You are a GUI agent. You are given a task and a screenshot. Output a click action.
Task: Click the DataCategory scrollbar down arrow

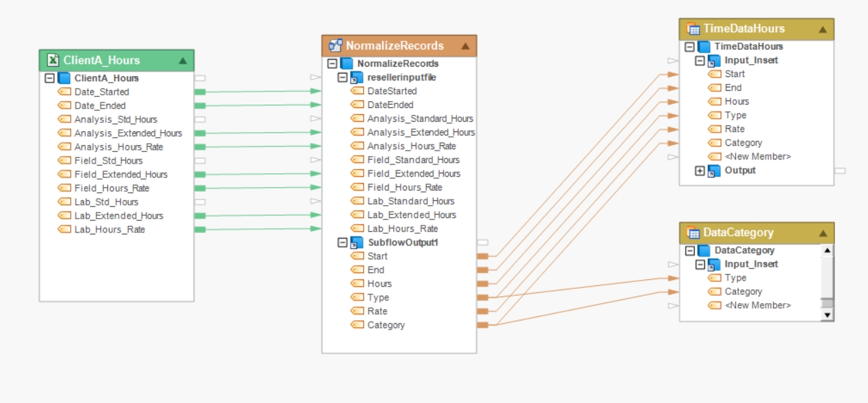[x=827, y=315]
